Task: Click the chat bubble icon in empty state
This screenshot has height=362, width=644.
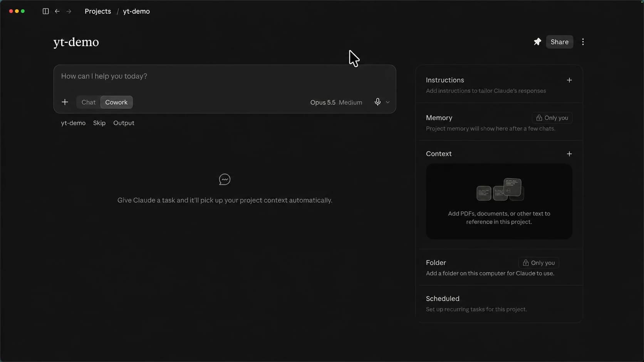Action: point(225,179)
